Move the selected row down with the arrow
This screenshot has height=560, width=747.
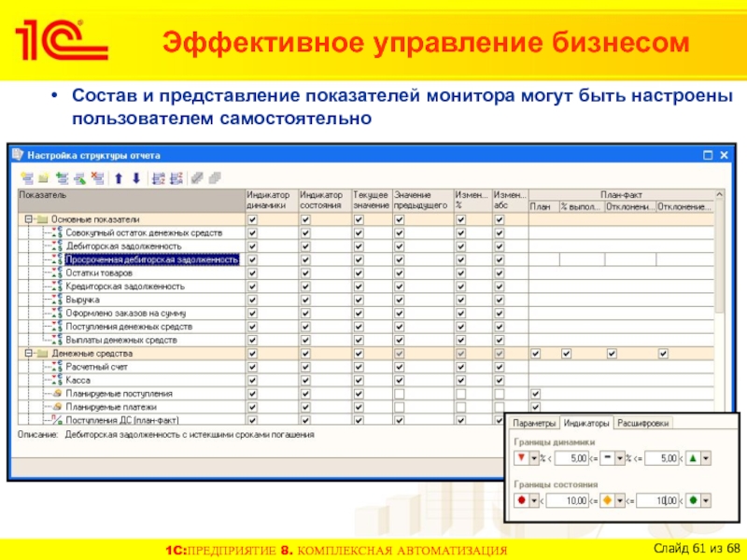coord(136,178)
